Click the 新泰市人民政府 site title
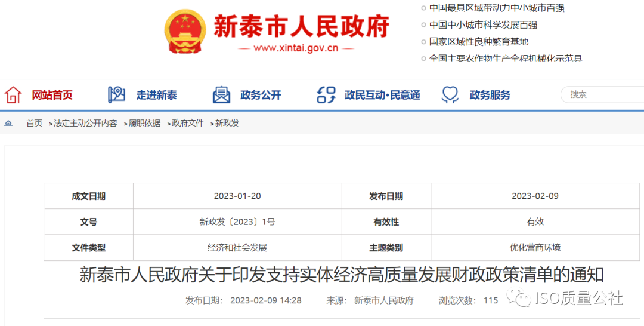This screenshot has width=644, height=326. [302, 26]
